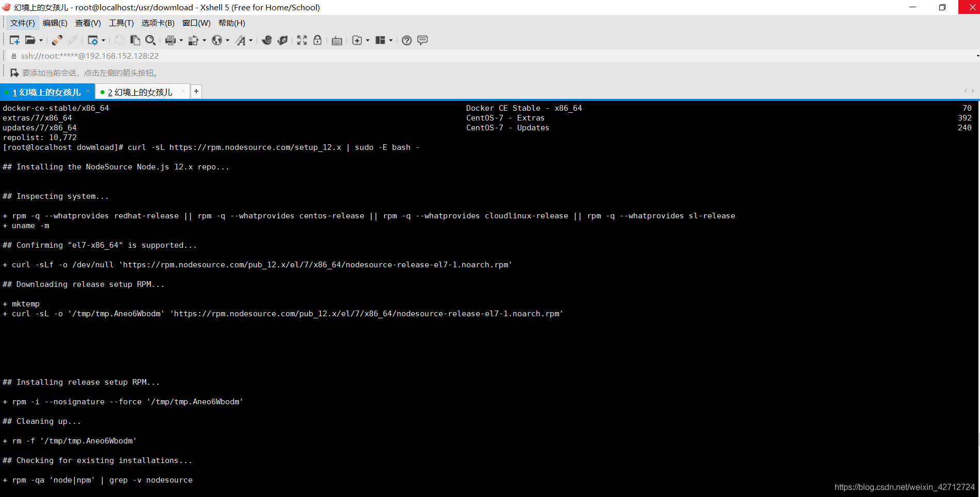Click the new tab/transfer plus icon
Image resolution: width=980 pixels, height=497 pixels.
coord(357,40)
